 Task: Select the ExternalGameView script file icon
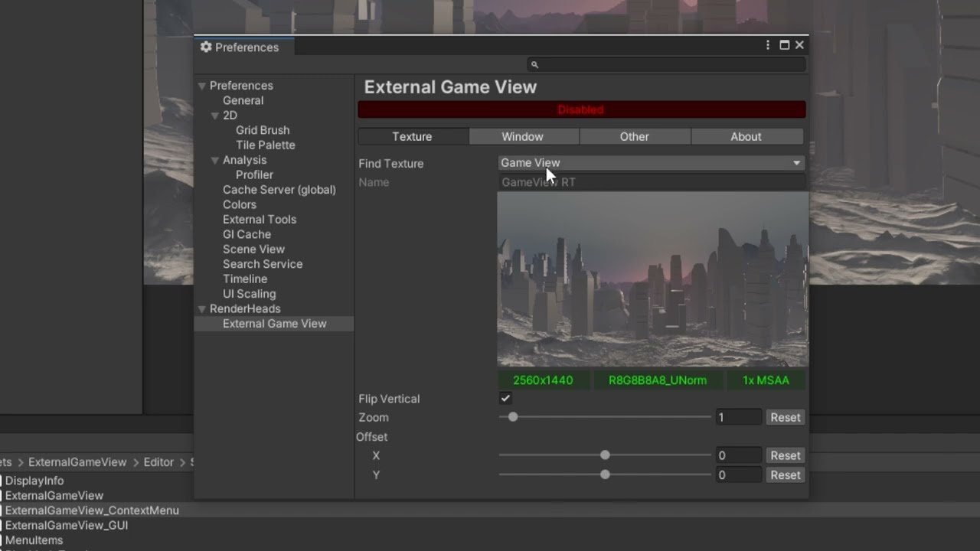click(x=2, y=495)
